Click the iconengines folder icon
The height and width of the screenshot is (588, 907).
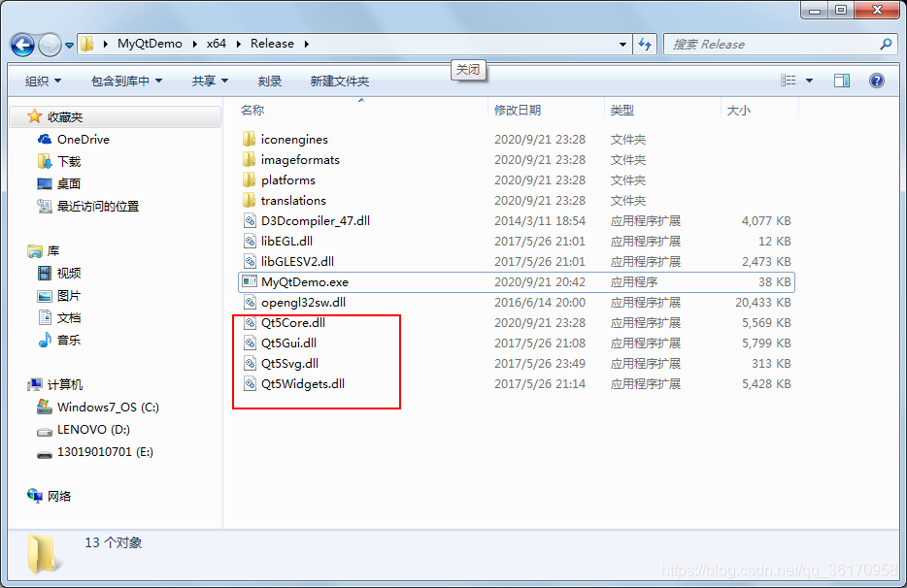pyautogui.click(x=250, y=139)
